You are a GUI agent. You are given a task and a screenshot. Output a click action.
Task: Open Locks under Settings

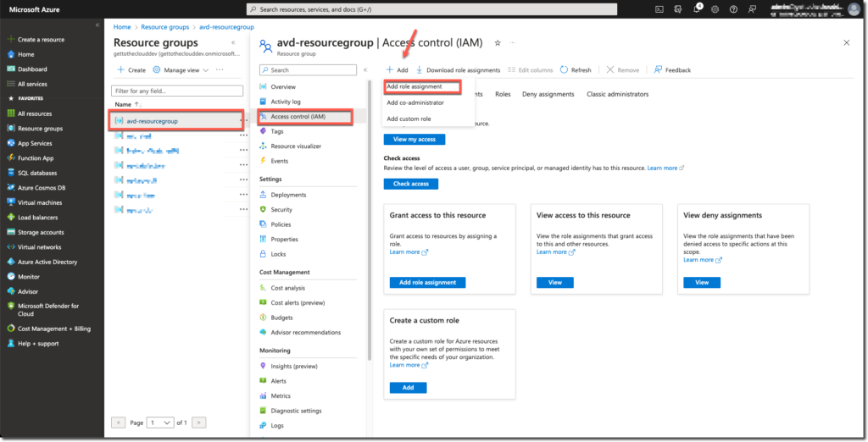point(278,255)
